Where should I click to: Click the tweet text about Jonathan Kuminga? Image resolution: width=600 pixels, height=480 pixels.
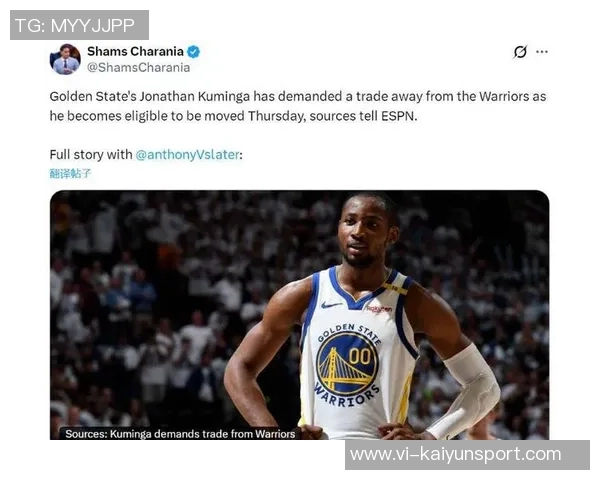tap(298, 106)
